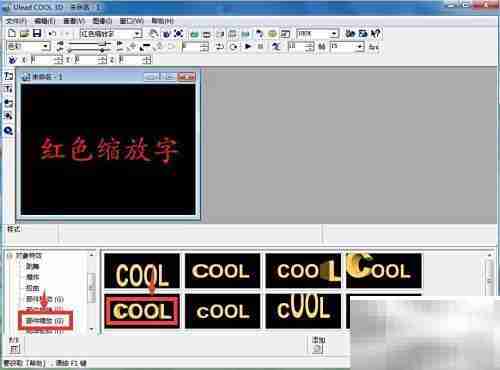
Task: Open the 编辑(E) menu
Action: point(45,21)
